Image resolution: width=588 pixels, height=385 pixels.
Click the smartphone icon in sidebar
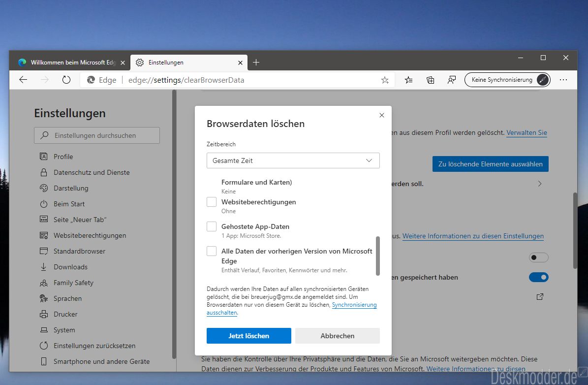coord(44,361)
